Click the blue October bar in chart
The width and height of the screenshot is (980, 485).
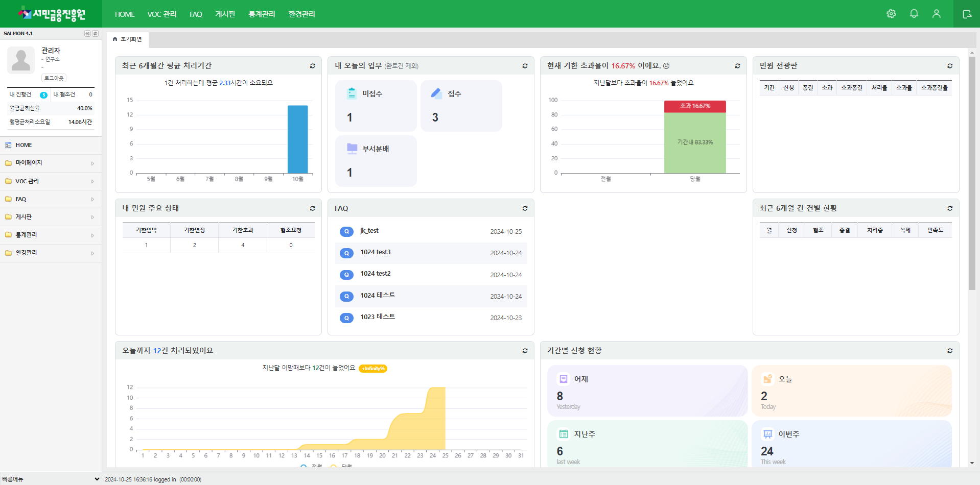click(x=297, y=139)
